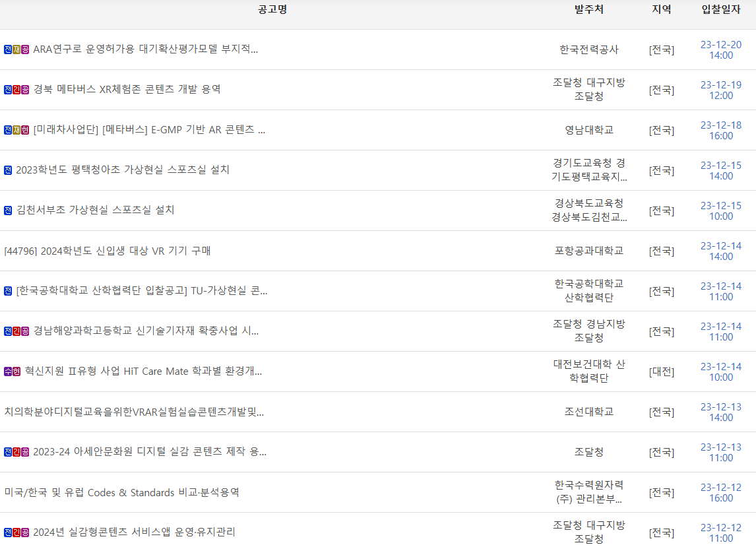The width and height of the screenshot is (756, 549).
Task: Click the red 긴 badge on the 경남해양과학고등학교 row
Action: click(16, 331)
